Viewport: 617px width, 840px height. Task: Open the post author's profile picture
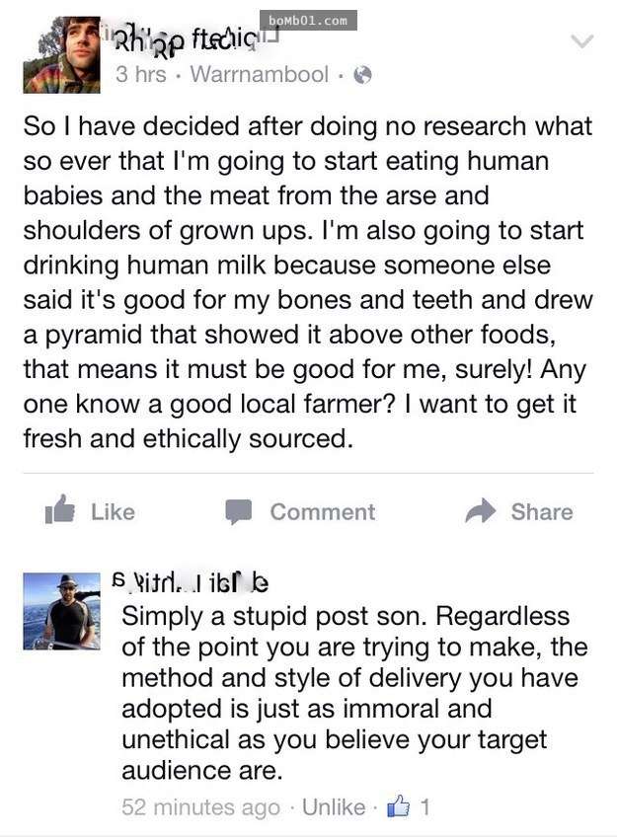click(61, 54)
